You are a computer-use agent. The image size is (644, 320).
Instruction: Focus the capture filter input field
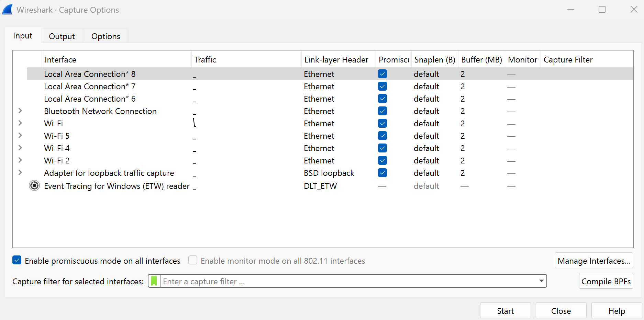tap(349, 281)
